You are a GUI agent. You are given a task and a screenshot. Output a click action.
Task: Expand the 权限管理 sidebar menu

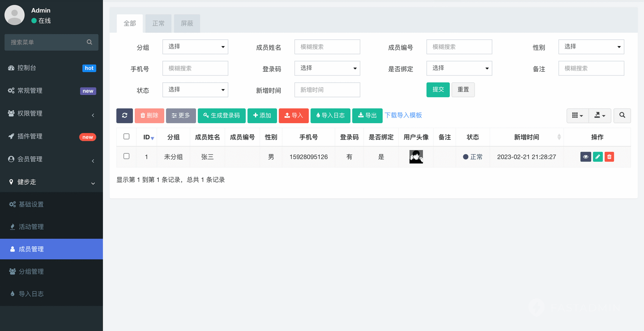tap(51, 114)
